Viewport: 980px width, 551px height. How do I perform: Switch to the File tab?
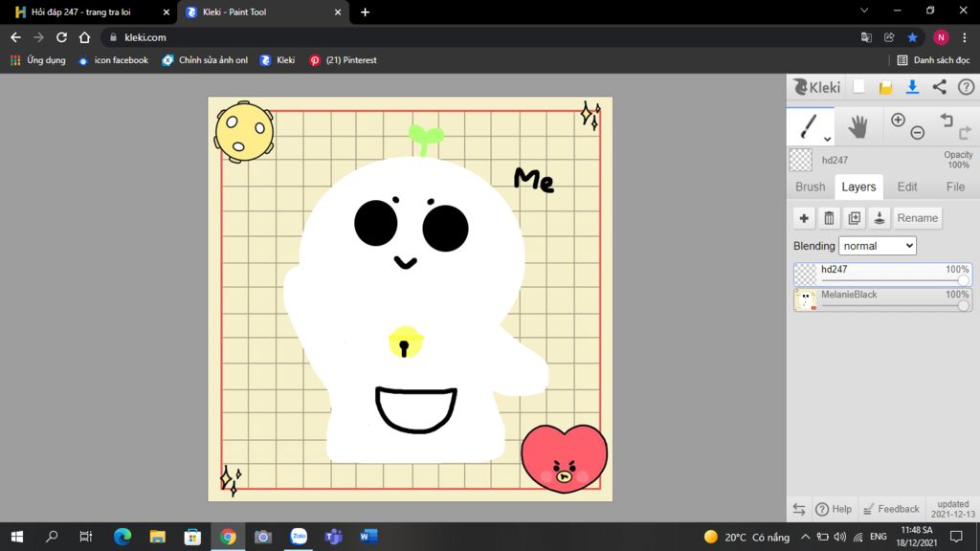tap(955, 187)
